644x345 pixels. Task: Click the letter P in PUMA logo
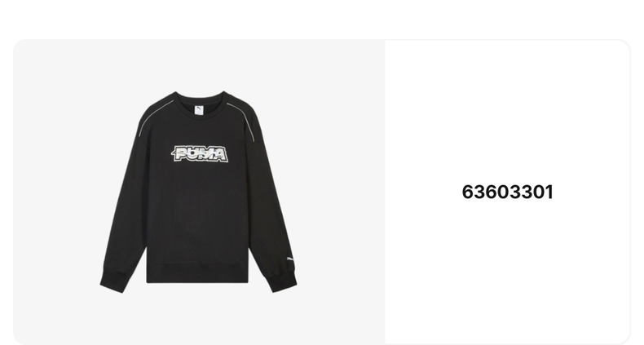[181, 153]
